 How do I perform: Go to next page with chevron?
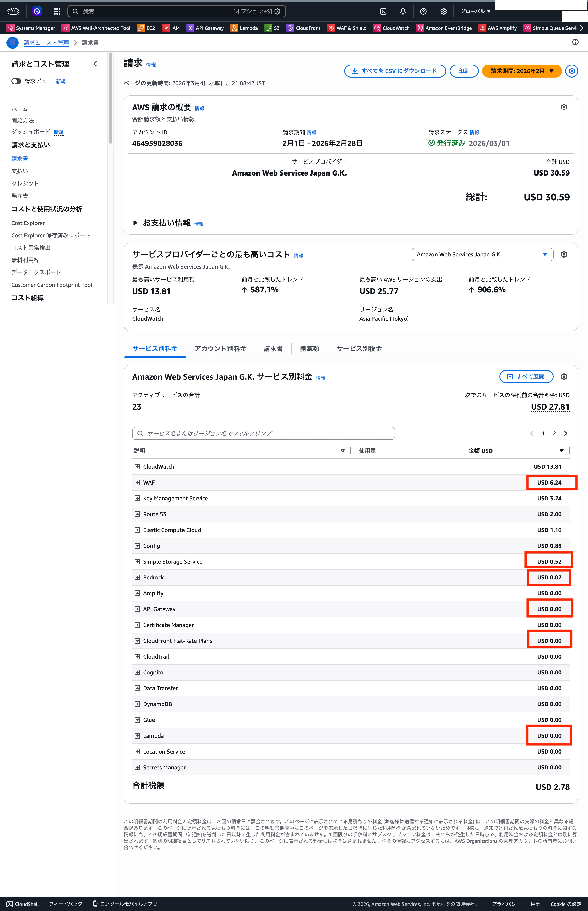[566, 433]
